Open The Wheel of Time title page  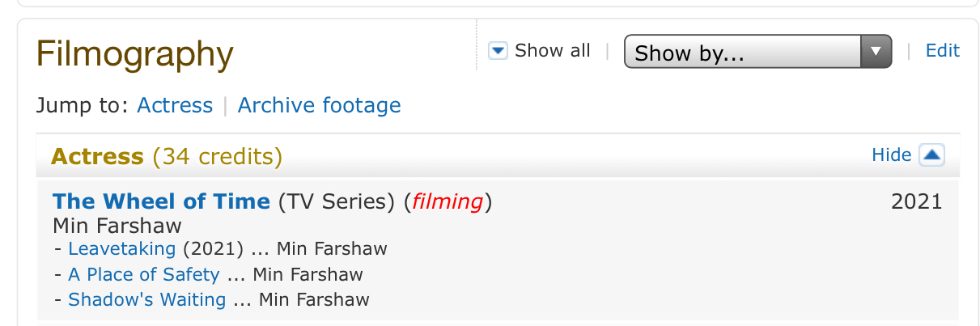[x=161, y=201]
